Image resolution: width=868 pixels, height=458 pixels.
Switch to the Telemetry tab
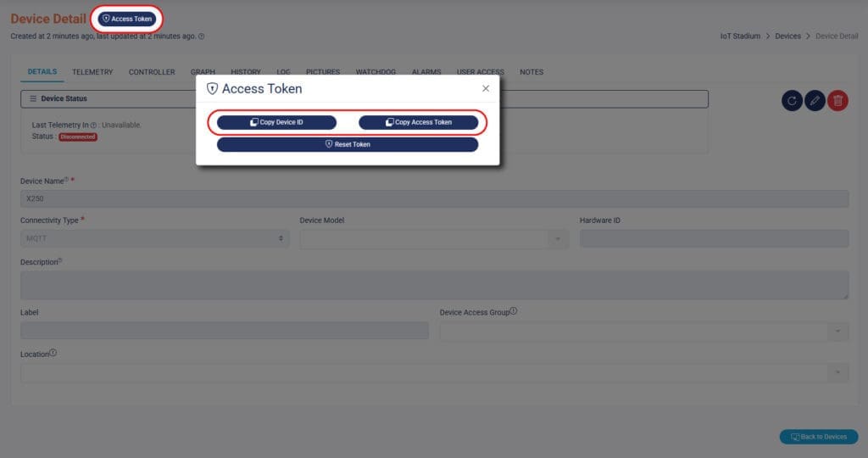pos(92,72)
